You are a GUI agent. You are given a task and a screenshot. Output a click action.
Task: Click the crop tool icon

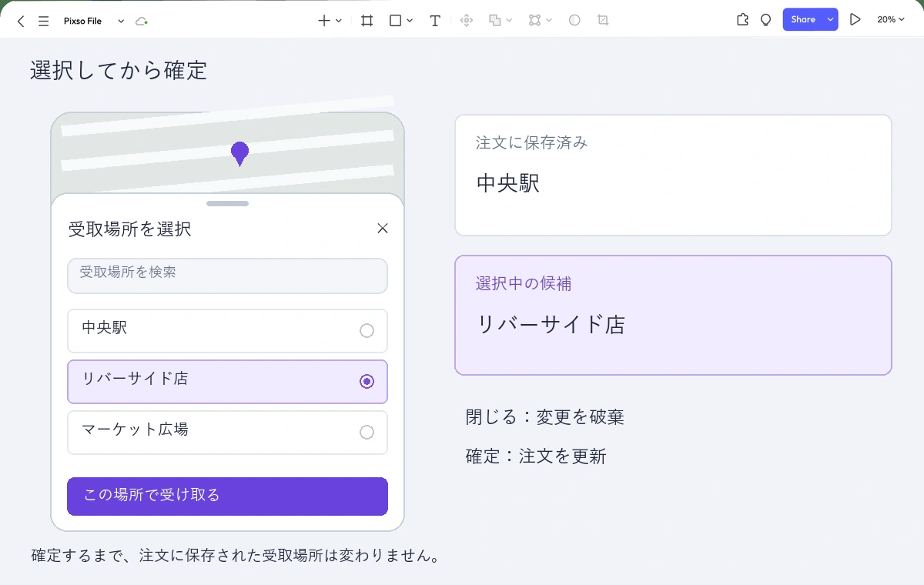(603, 21)
